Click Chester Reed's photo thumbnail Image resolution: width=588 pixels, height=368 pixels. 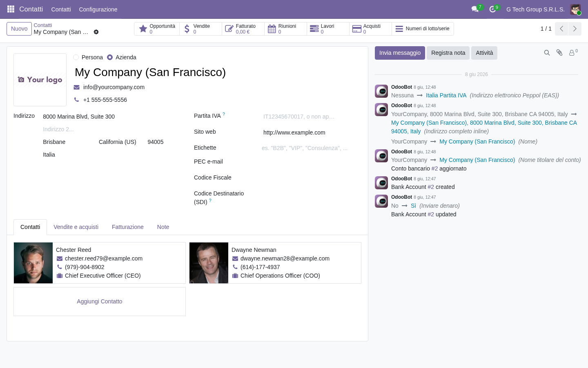pos(33,263)
